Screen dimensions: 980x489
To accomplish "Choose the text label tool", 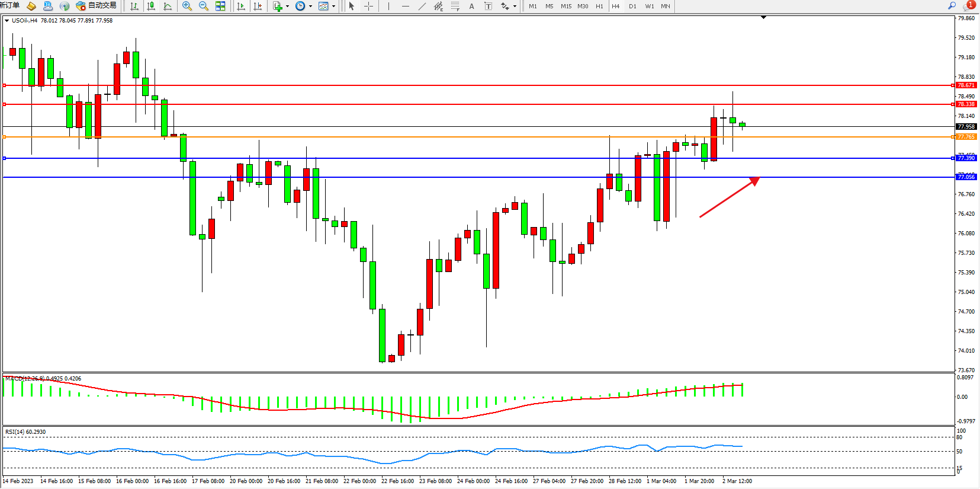I will [471, 6].
